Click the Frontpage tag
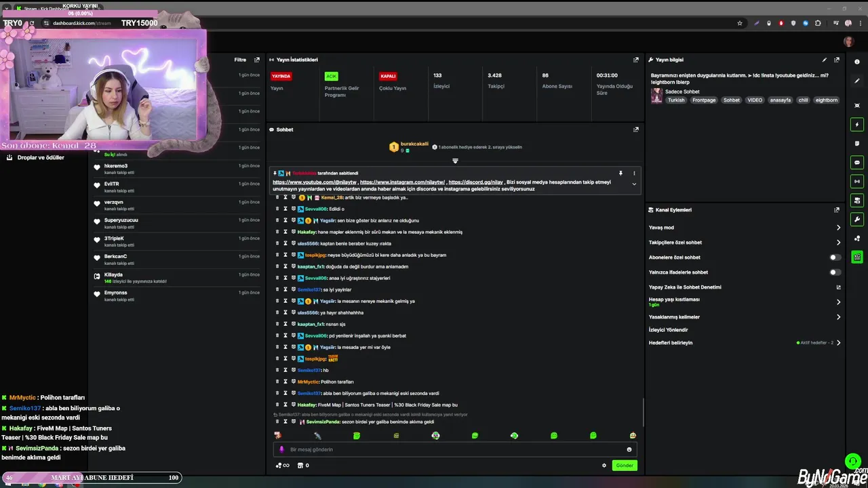Viewport: 868px width, 488px height. (704, 100)
